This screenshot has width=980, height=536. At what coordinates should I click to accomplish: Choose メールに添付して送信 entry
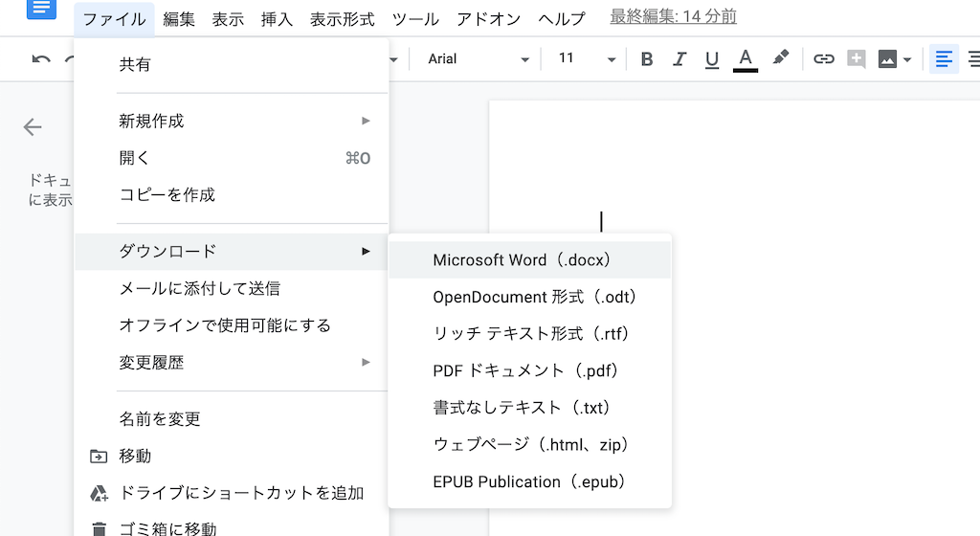click(x=232, y=289)
